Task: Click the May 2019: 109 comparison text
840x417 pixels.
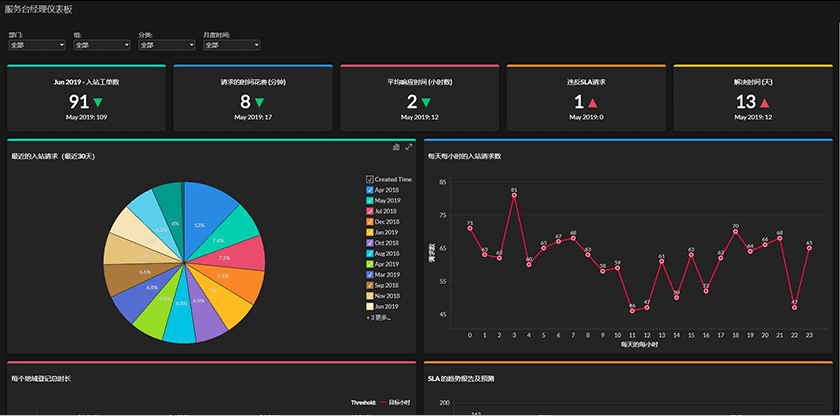Action: pos(86,117)
